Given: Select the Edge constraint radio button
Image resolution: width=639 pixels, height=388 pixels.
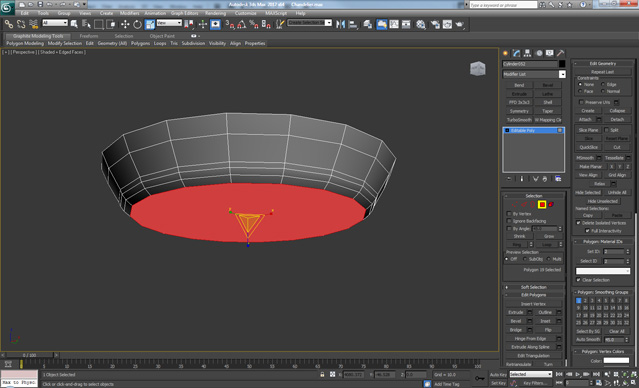Looking at the screenshot, I should 603,84.
